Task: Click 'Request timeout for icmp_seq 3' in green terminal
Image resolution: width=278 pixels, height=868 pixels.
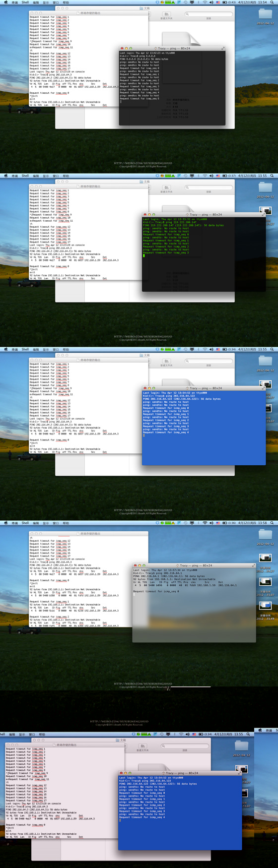Action: point(166,252)
